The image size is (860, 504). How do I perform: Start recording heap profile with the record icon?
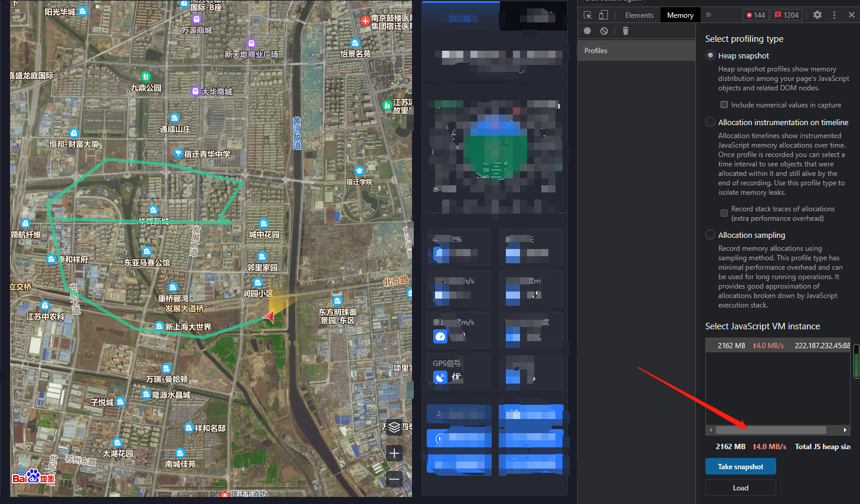click(x=587, y=31)
